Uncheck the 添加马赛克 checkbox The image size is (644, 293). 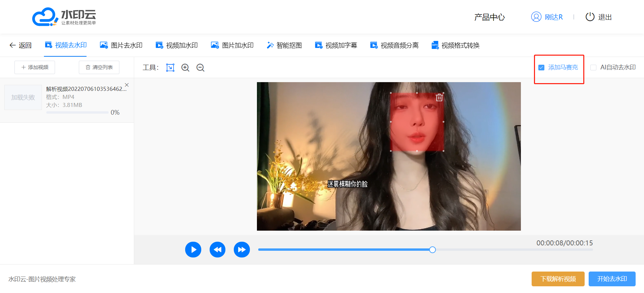pyautogui.click(x=541, y=67)
